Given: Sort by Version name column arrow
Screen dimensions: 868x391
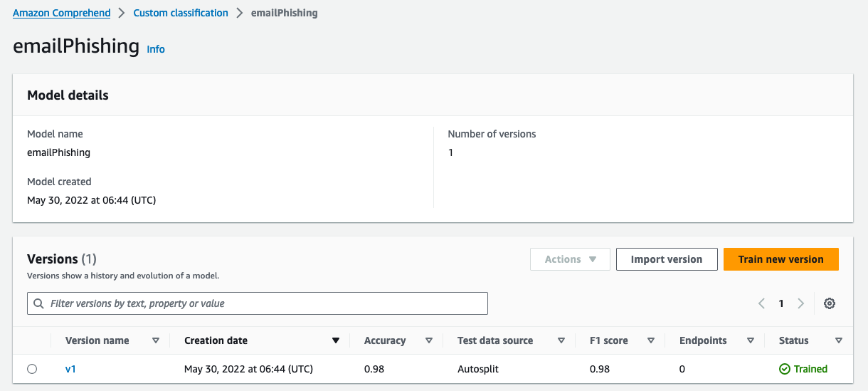Looking at the screenshot, I should pos(156,340).
